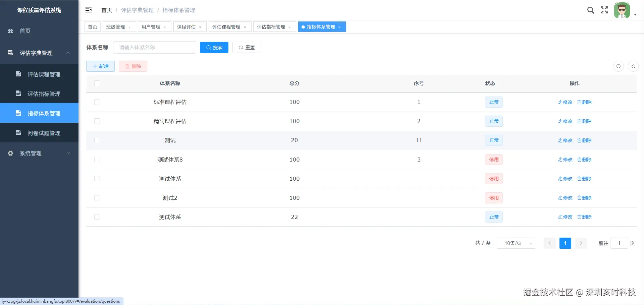
Task: Open 问卷试题管理 in the sidebar
Action: tap(39, 133)
